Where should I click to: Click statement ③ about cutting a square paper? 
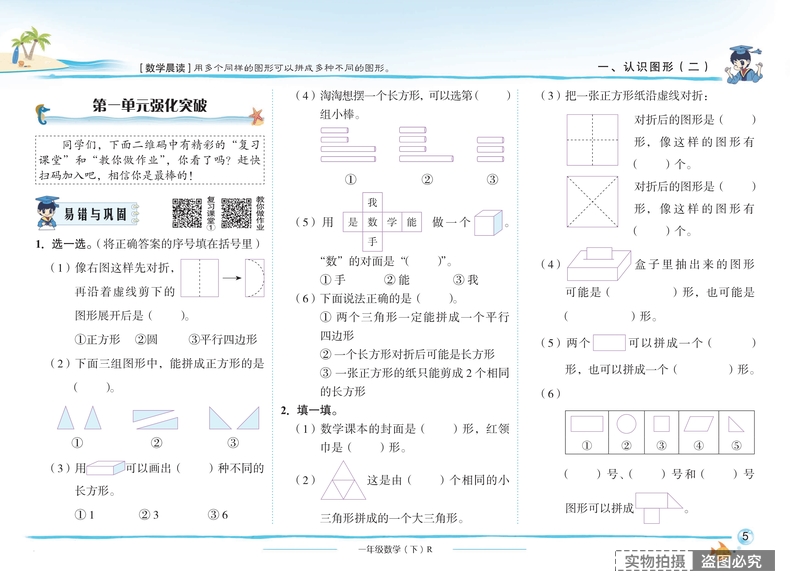414,382
